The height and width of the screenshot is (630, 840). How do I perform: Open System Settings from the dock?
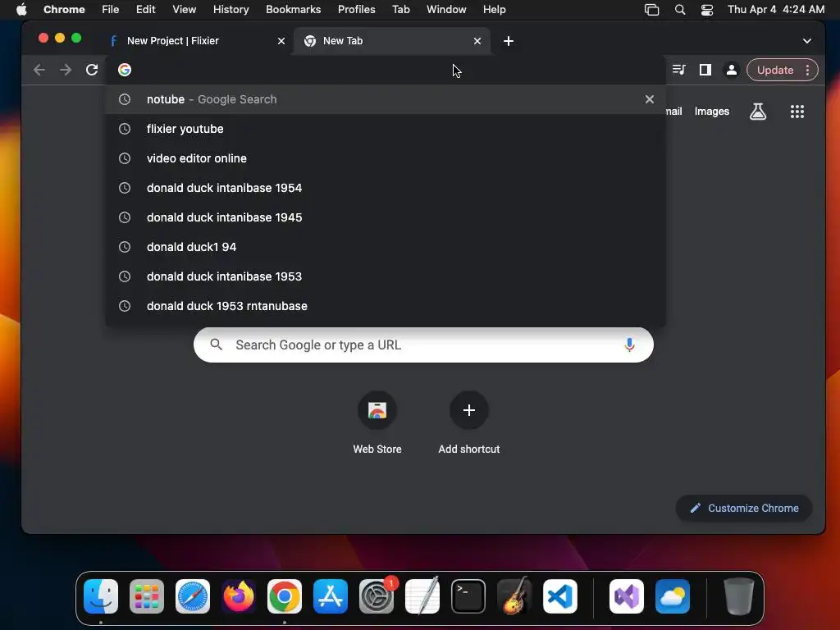point(376,596)
